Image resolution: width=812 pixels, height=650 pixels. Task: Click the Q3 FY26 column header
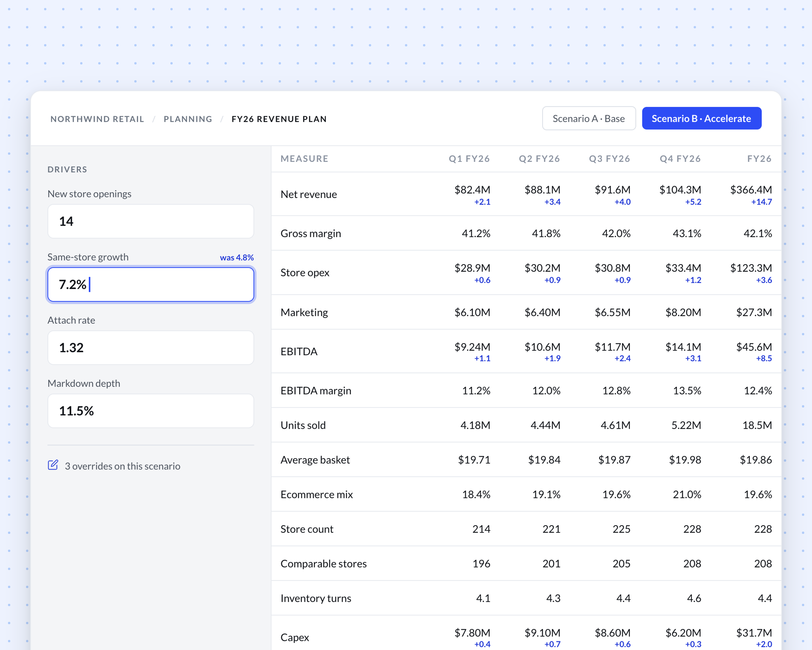pos(610,159)
